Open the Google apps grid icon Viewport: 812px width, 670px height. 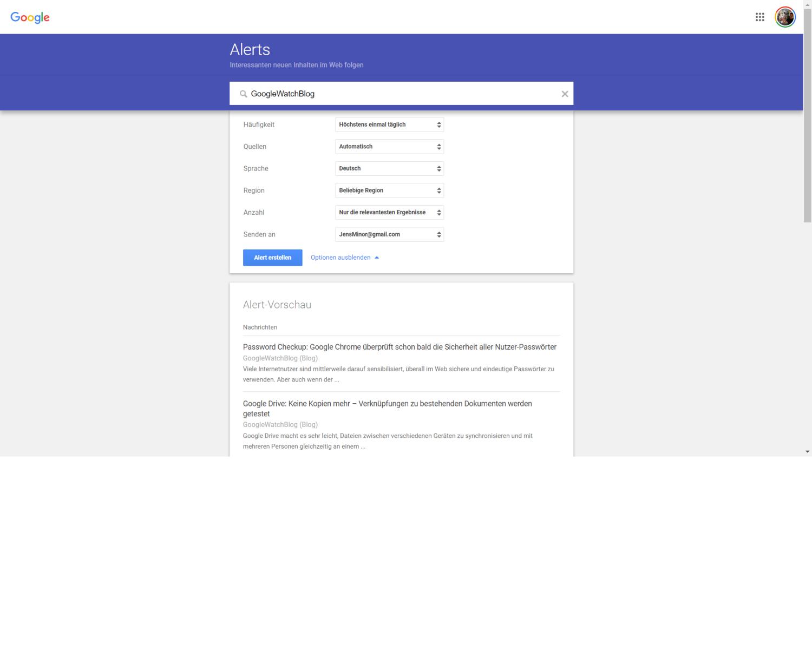[x=759, y=17]
